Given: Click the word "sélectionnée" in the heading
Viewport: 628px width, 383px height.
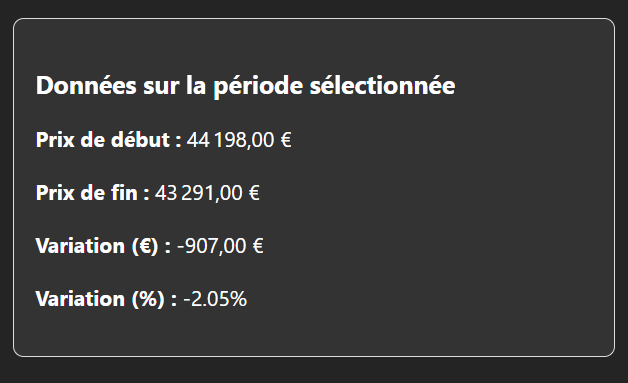Looking at the screenshot, I should click(382, 85).
